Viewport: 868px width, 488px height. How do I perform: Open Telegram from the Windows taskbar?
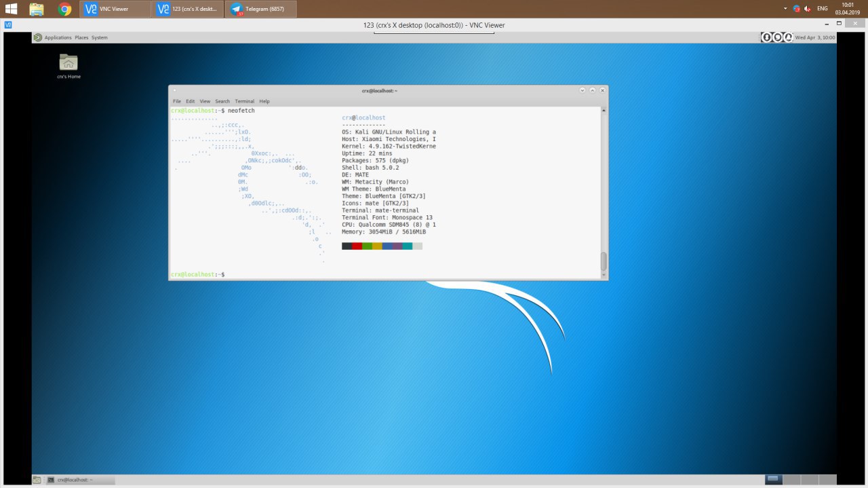point(261,9)
